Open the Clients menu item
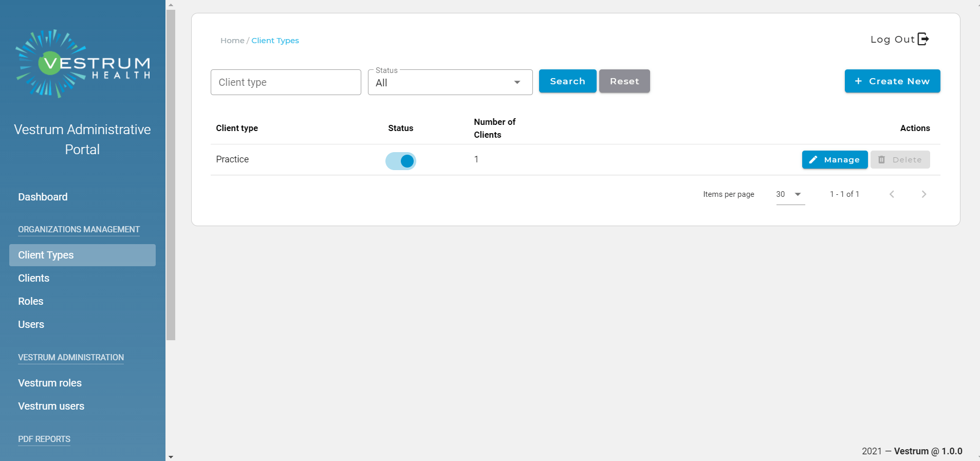The image size is (980, 461). coord(34,278)
